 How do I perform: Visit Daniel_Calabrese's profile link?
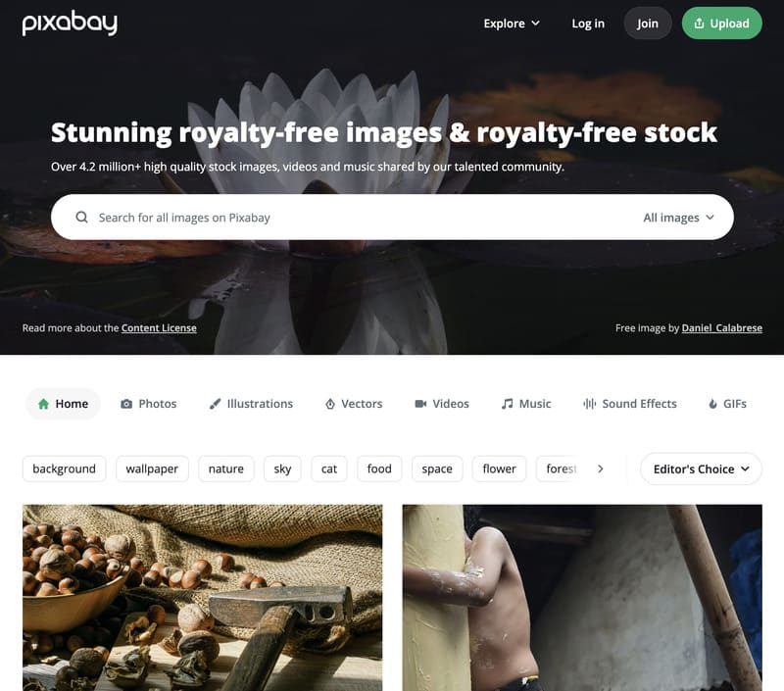[721, 328]
